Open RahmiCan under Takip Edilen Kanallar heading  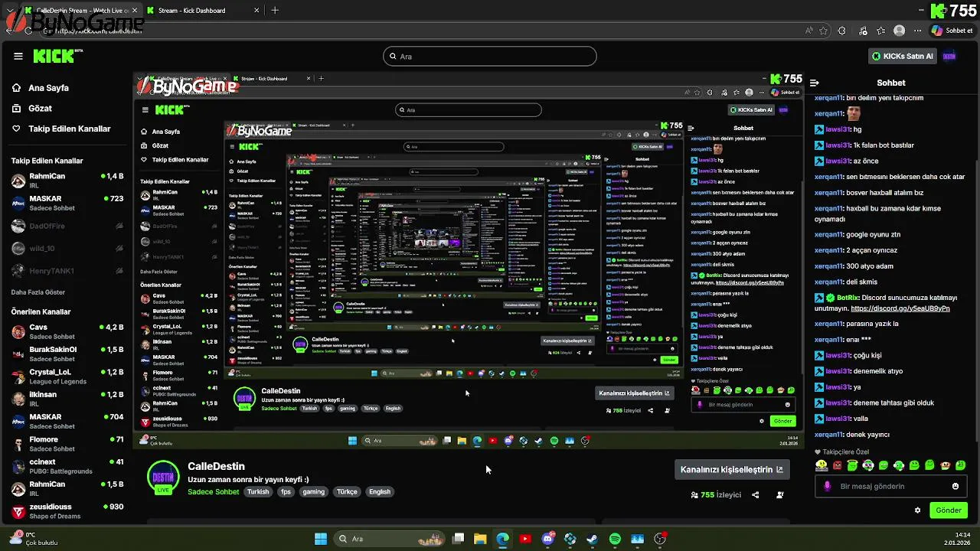click(x=67, y=181)
